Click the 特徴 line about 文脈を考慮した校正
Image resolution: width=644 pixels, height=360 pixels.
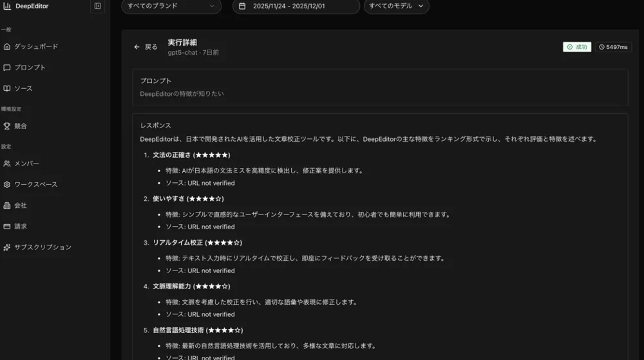click(261, 302)
